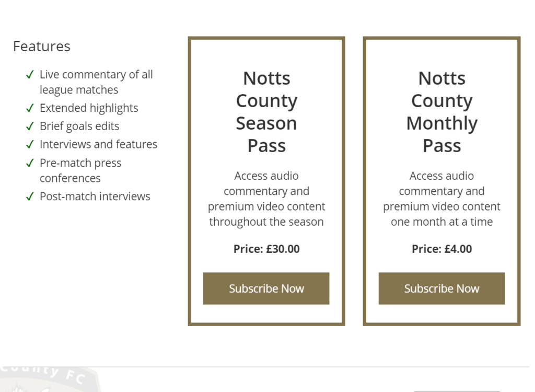This screenshot has width=535, height=392.
Task: Click the Pre-match press conferences text
Action: point(80,170)
